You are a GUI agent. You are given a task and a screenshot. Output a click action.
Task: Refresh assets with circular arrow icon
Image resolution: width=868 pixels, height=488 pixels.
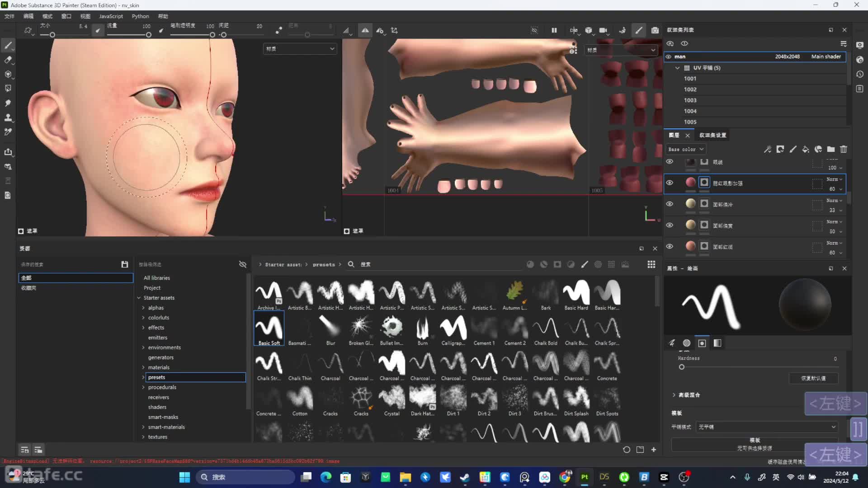coord(627,450)
